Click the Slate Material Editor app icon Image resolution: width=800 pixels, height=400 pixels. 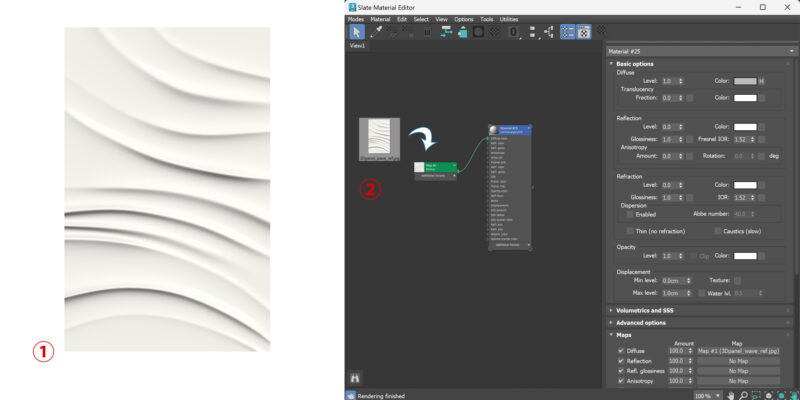point(353,7)
